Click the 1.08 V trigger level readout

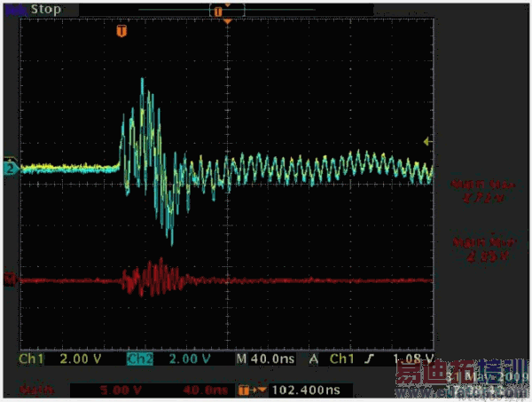(413, 359)
